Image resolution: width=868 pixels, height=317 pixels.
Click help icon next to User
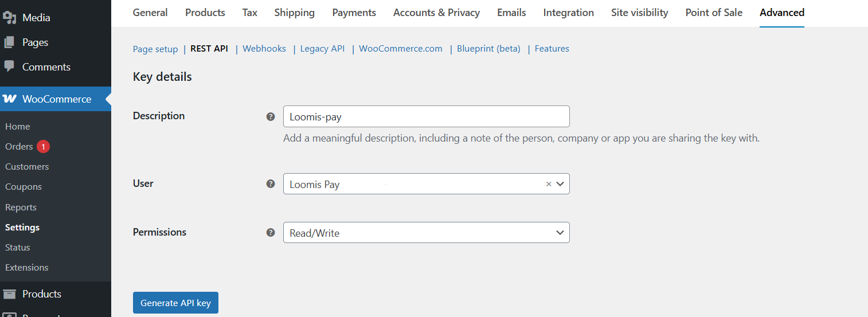click(x=271, y=184)
